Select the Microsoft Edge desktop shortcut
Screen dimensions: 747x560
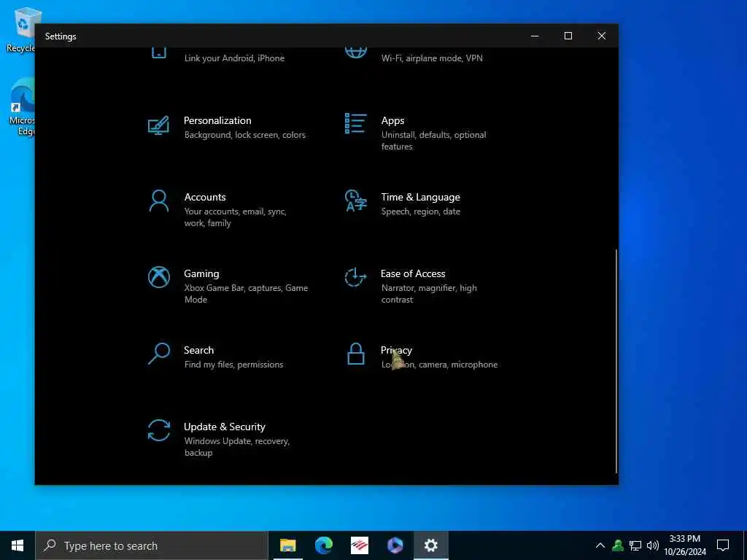pos(22,107)
